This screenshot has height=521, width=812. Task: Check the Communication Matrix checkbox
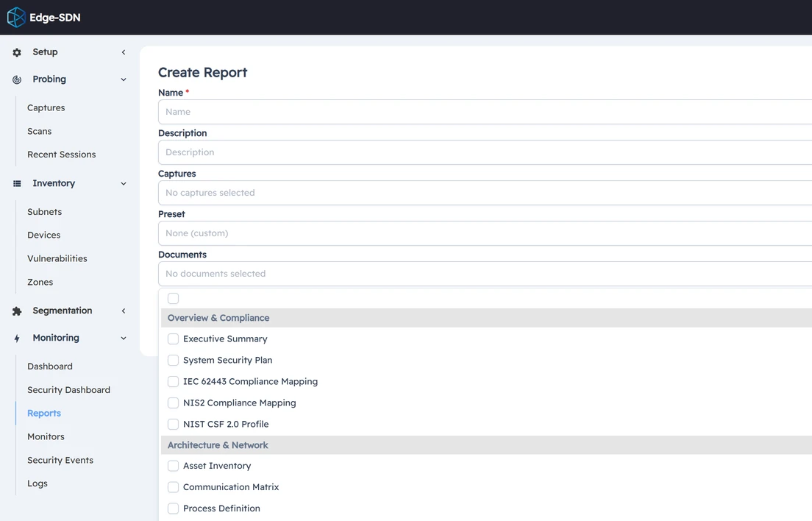173,487
